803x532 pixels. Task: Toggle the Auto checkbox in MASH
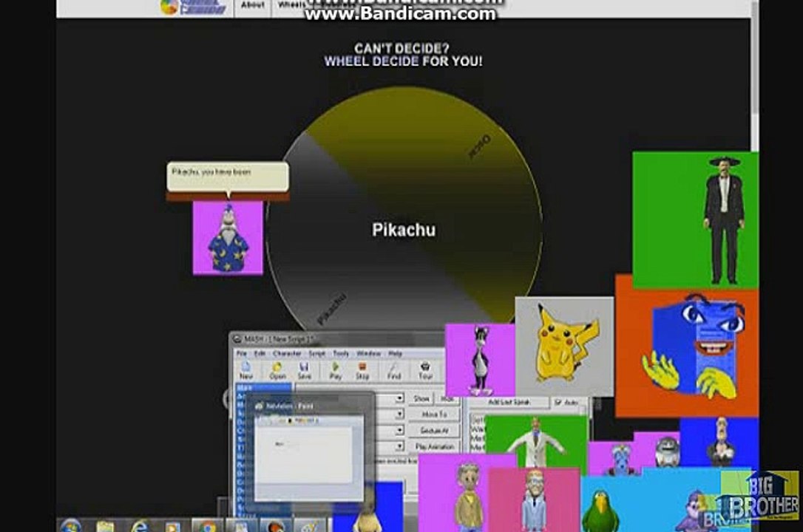pyautogui.click(x=566, y=403)
